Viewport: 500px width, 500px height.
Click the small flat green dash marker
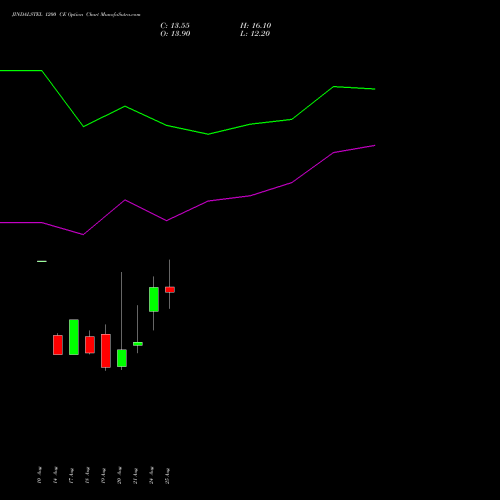42,261
